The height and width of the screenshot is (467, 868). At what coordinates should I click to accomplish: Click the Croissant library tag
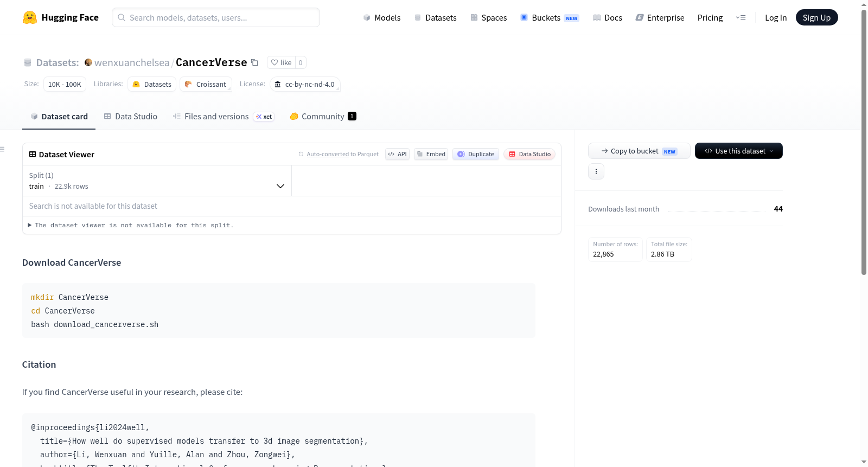pyautogui.click(x=206, y=84)
